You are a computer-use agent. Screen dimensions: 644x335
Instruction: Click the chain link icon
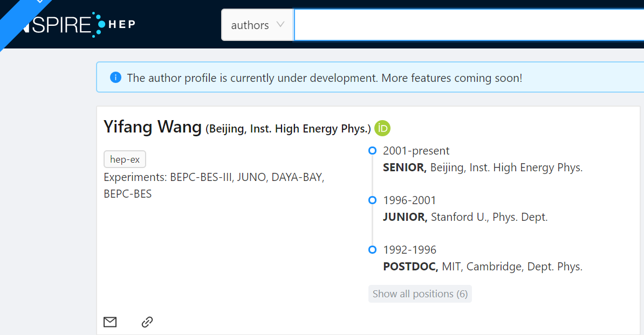147,322
